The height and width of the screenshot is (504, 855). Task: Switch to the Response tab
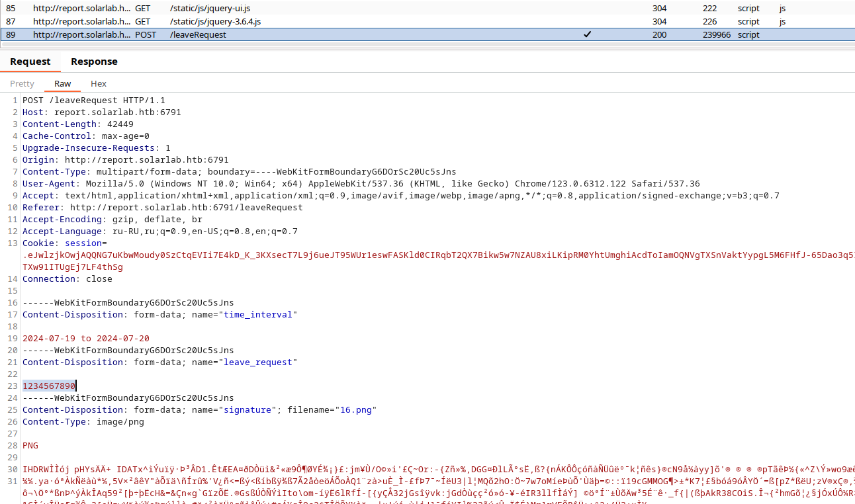tap(94, 62)
